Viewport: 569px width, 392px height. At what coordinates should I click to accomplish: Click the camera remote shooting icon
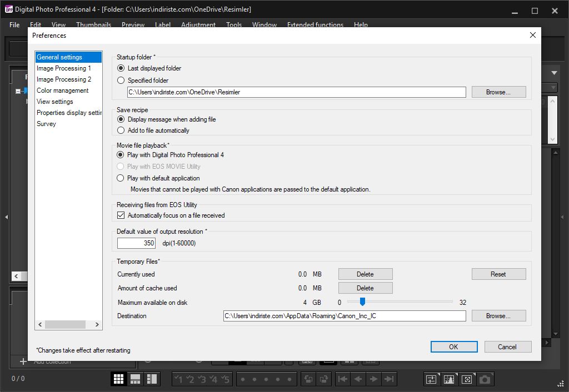pos(485,379)
